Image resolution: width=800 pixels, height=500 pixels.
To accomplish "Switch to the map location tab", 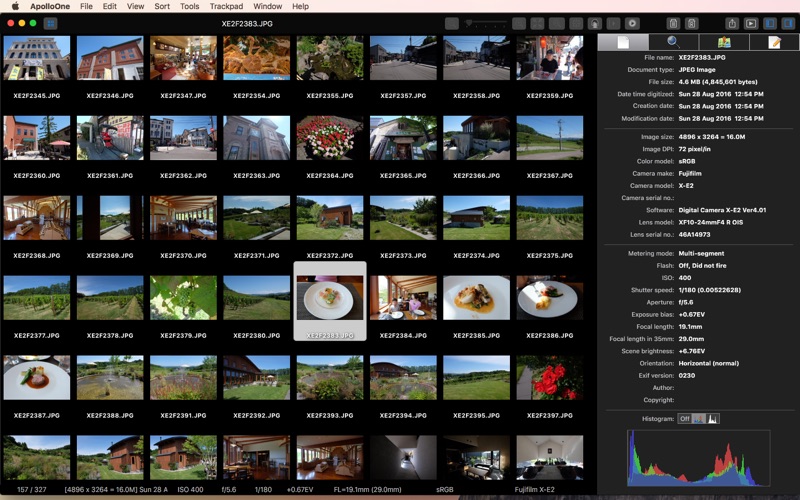I will pyautogui.click(x=724, y=42).
